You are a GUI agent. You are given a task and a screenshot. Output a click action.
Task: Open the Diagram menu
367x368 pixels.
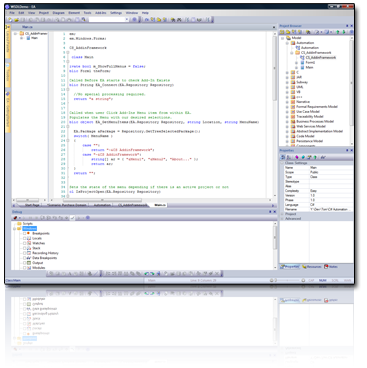pos(58,13)
